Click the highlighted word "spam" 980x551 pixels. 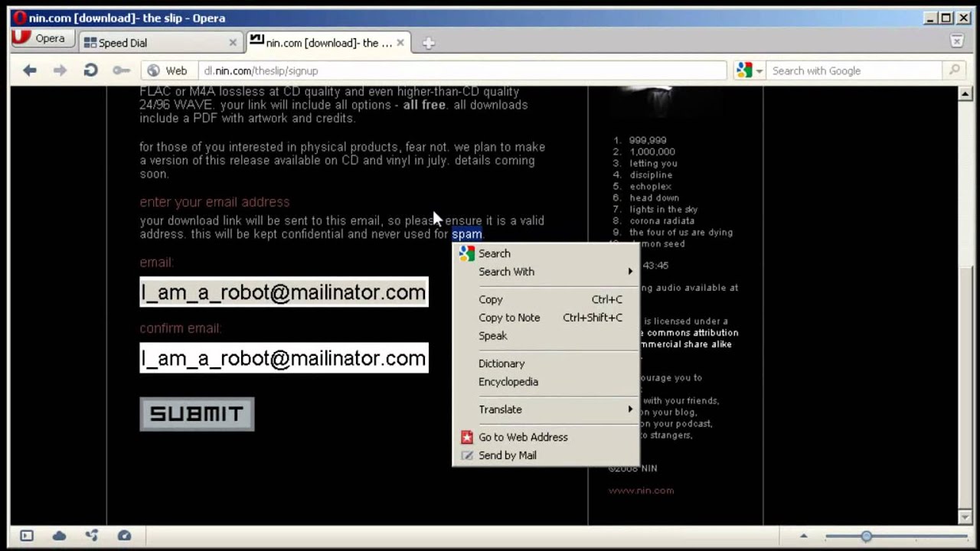[467, 234]
